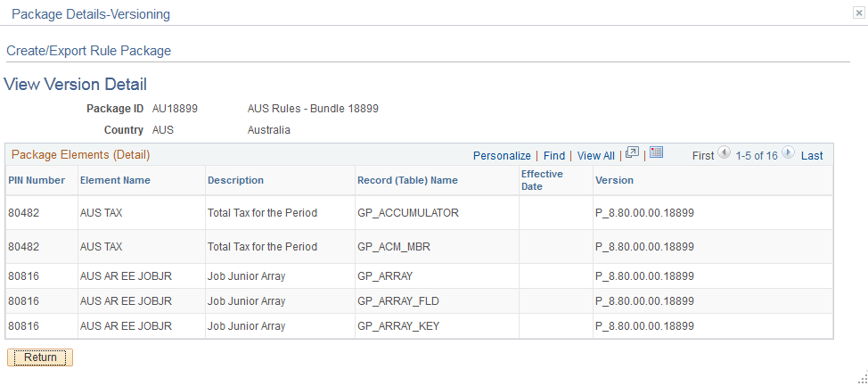
Task: Click the Return button
Action: pos(40,357)
